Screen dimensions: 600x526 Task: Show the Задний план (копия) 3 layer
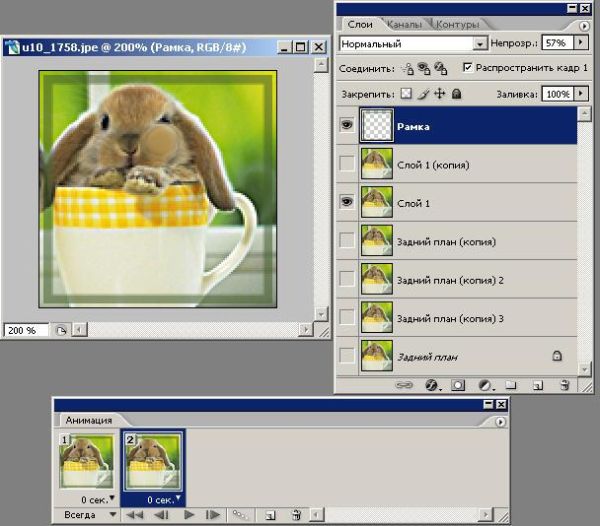(x=347, y=317)
